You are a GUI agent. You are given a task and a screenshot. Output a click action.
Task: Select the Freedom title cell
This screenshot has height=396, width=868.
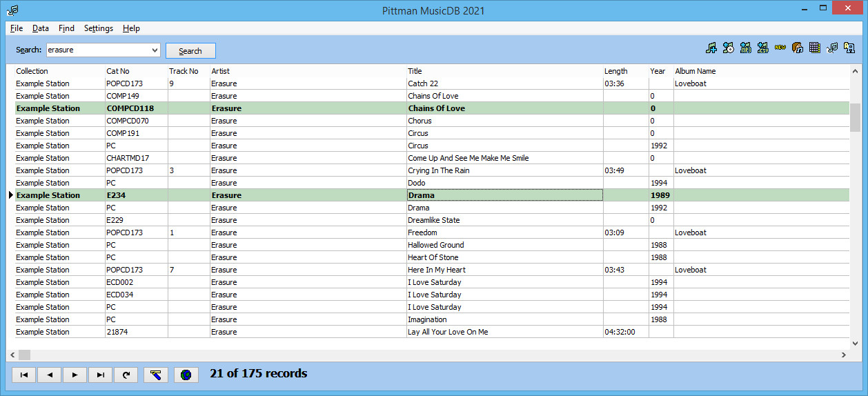coord(504,232)
